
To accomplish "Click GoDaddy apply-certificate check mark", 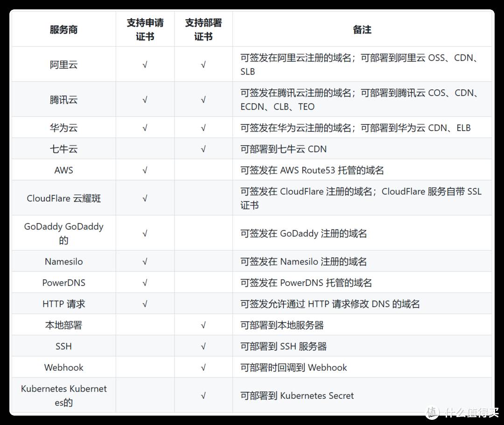I will click(x=145, y=234).
